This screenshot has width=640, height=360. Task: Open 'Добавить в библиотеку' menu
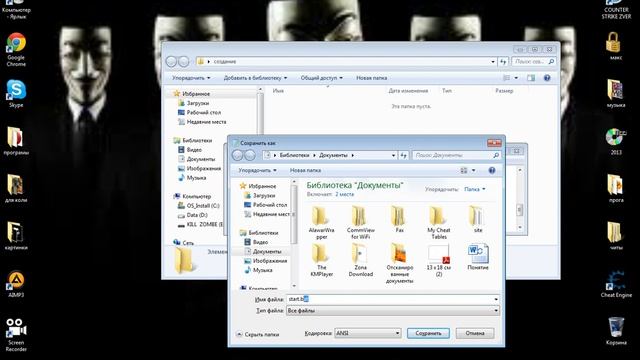255,78
